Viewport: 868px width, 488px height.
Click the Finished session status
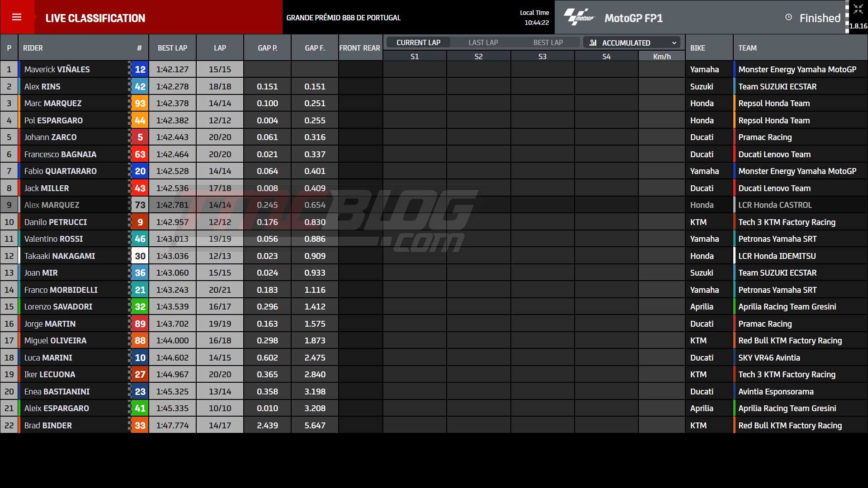tap(820, 18)
